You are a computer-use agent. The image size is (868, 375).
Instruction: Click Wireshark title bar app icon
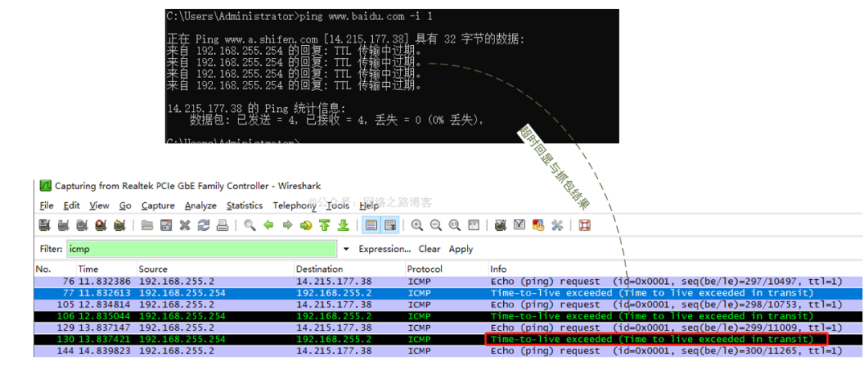click(45, 186)
